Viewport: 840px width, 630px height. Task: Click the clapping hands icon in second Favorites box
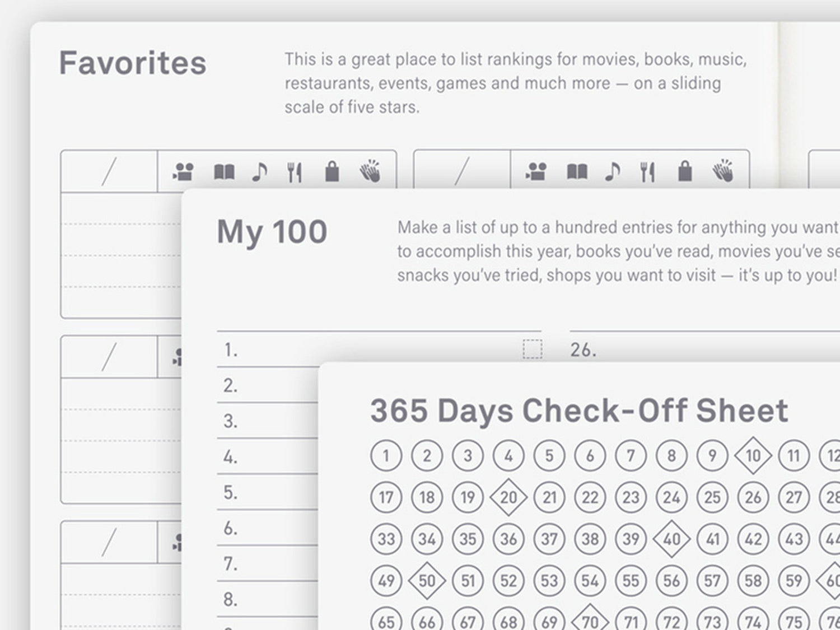[723, 171]
